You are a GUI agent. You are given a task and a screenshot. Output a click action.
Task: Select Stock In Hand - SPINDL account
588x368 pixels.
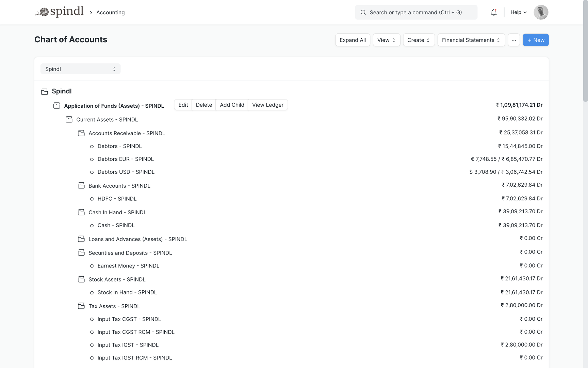click(127, 292)
